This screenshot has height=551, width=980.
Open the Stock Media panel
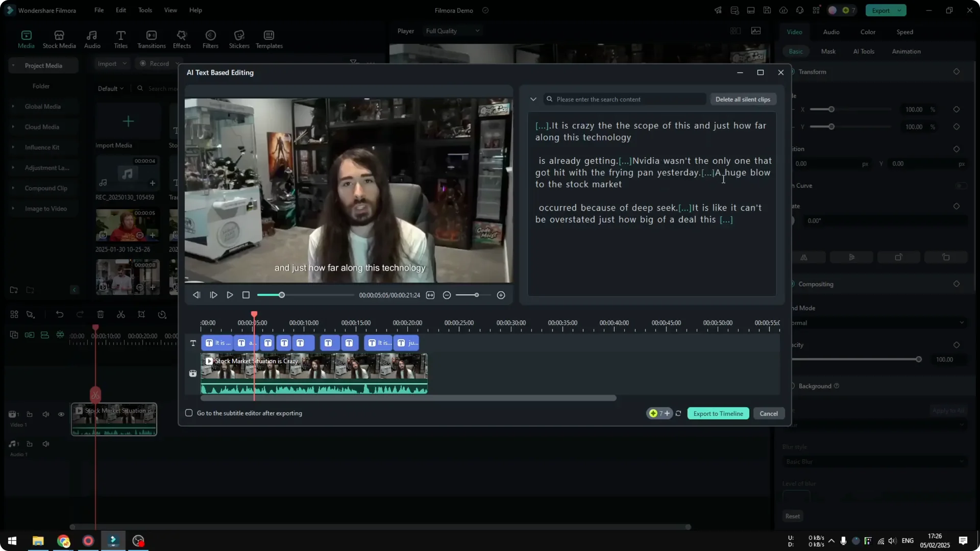coord(58,39)
